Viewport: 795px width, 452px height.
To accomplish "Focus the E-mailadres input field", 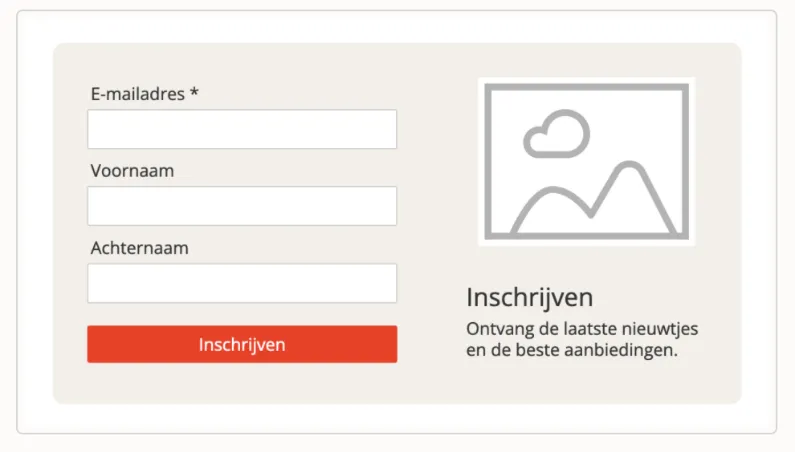I will pos(242,129).
